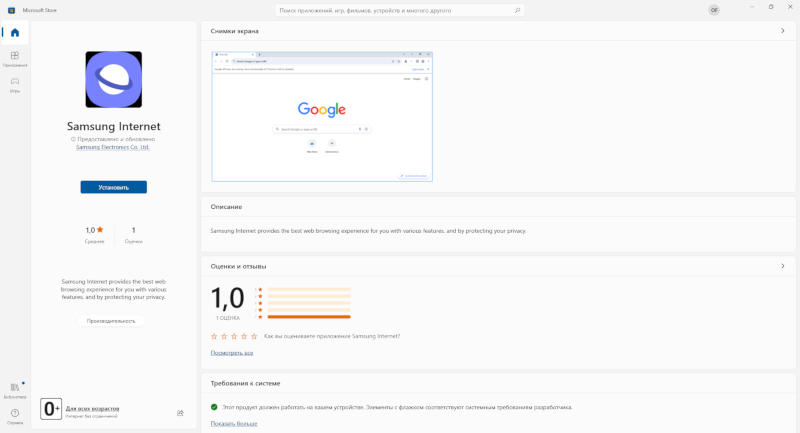Click the search magnifier icon
This screenshot has width=800, height=433.
[x=517, y=10]
